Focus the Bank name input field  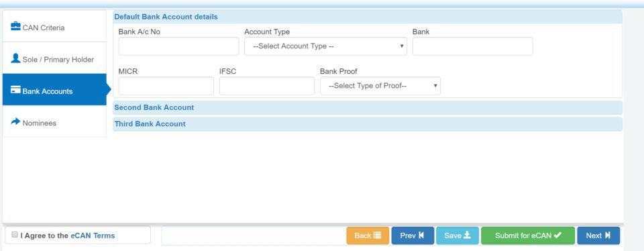click(x=472, y=46)
